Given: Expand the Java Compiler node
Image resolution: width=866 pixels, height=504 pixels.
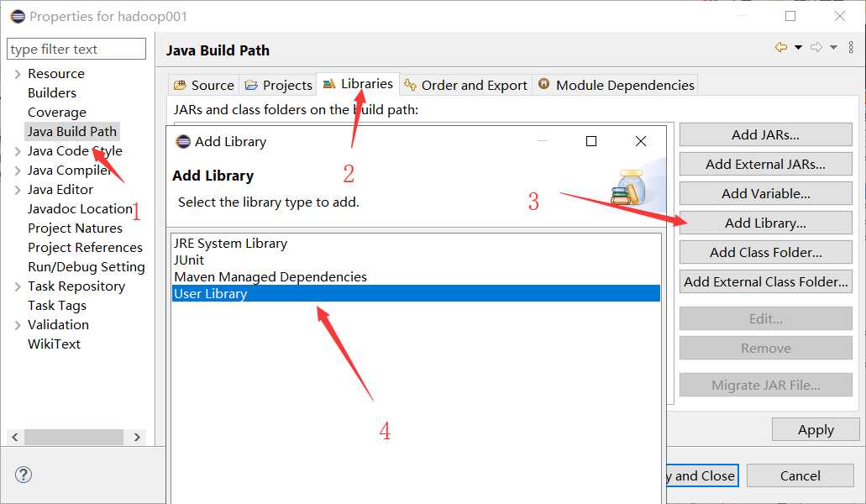Looking at the screenshot, I should pyautogui.click(x=18, y=171).
